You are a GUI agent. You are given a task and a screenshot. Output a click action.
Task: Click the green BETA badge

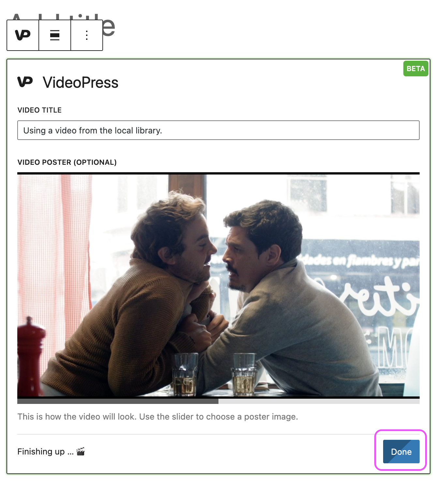[415, 69]
